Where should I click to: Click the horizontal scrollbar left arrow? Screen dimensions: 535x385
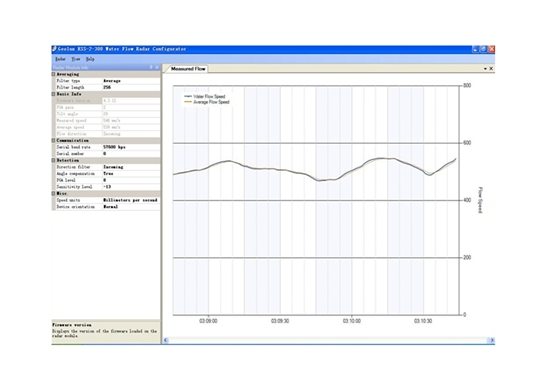[166, 340]
